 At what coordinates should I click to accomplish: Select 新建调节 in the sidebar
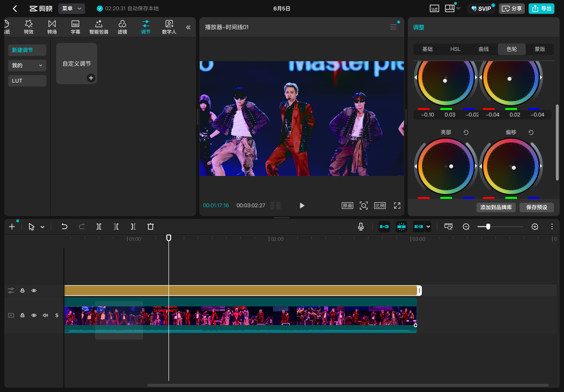[27, 50]
